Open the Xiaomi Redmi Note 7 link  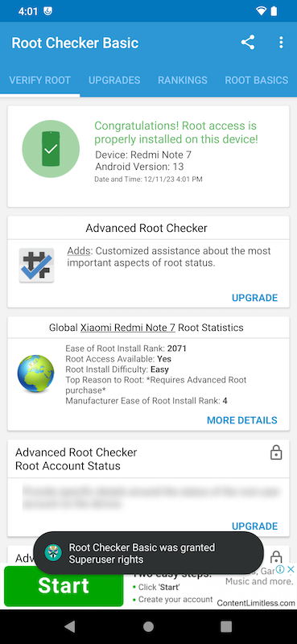[128, 328]
